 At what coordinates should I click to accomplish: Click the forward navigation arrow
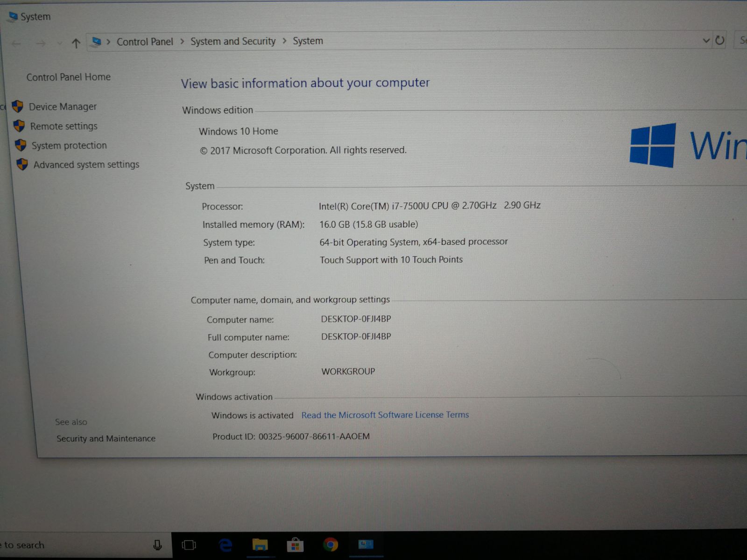pos(41,44)
